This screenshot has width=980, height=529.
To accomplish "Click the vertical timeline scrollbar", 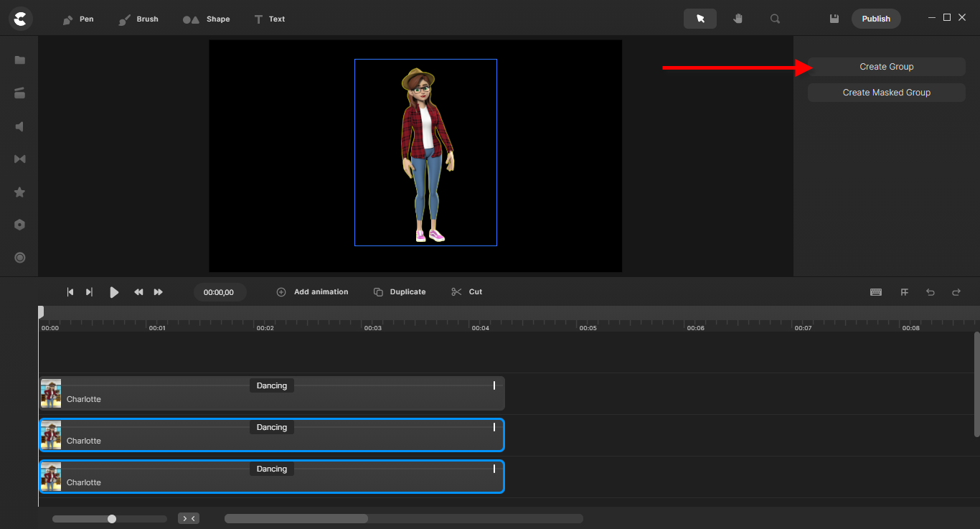I will click(976, 384).
